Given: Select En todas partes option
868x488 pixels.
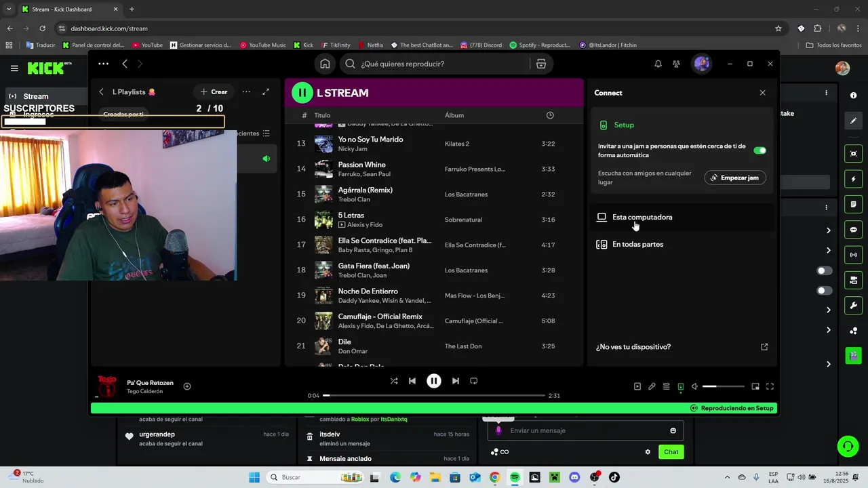Looking at the screenshot, I should (682, 244).
